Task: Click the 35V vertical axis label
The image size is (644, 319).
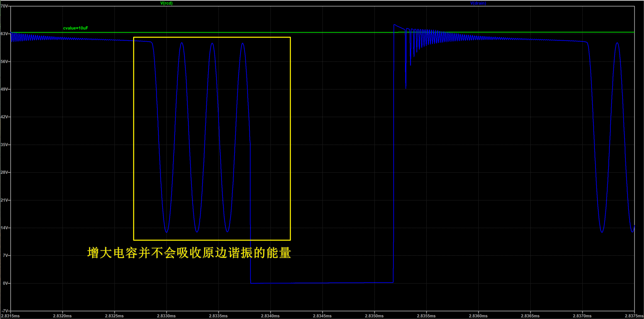Action: (x=4, y=145)
